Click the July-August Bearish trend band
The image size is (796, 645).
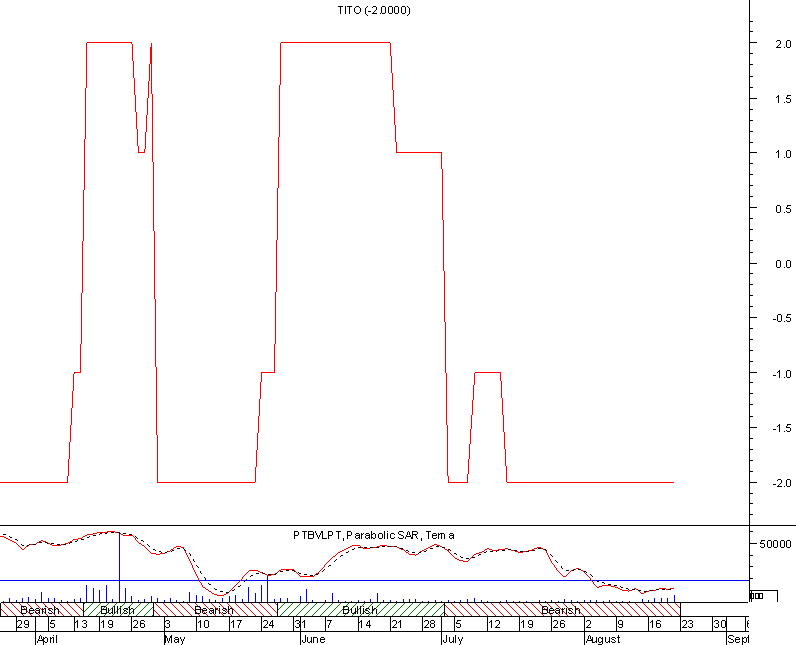(562, 609)
